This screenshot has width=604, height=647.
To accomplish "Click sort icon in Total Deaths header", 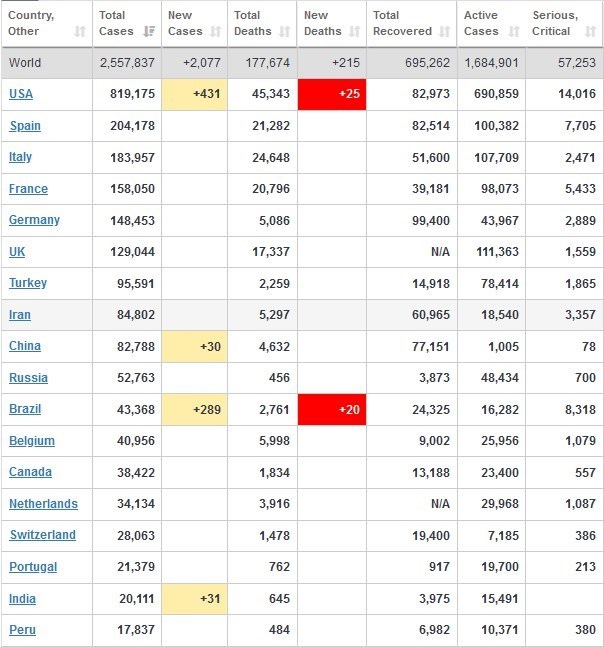I will tap(282, 32).
